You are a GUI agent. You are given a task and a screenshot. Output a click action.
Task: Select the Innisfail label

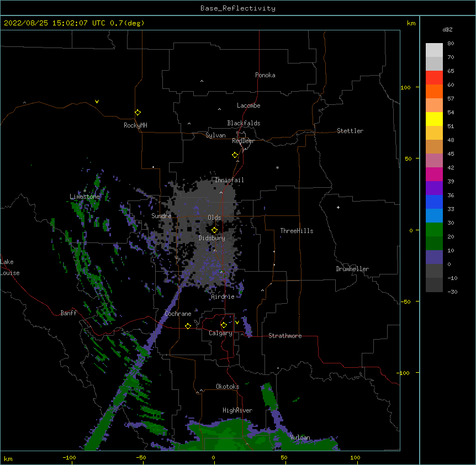[229, 180]
